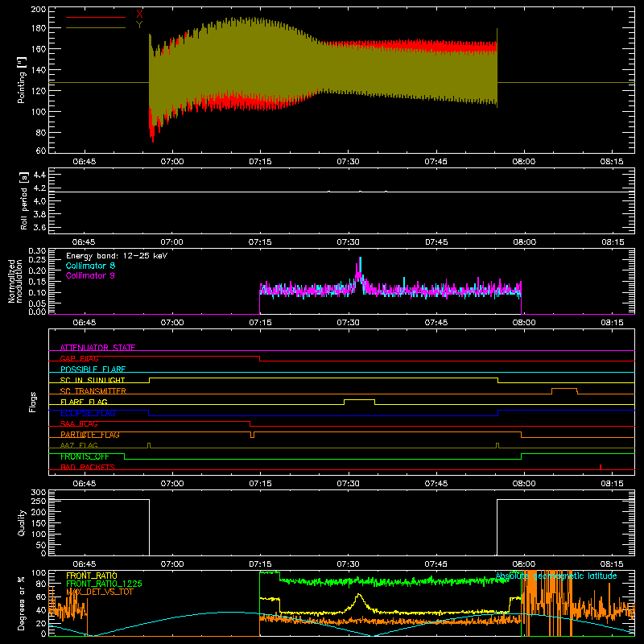Click the SAA_FLAG label
The width and height of the screenshot is (644, 644).
pos(79,423)
